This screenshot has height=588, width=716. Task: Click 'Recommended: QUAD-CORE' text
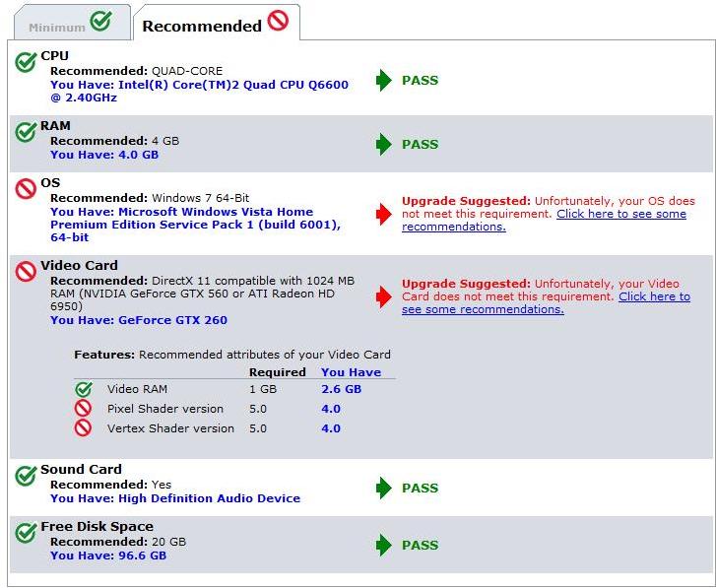pos(137,71)
